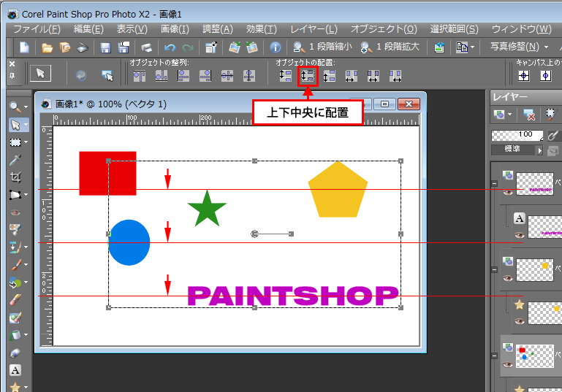Click the red square on canvas
The width and height of the screenshot is (562, 392).
tap(107, 173)
